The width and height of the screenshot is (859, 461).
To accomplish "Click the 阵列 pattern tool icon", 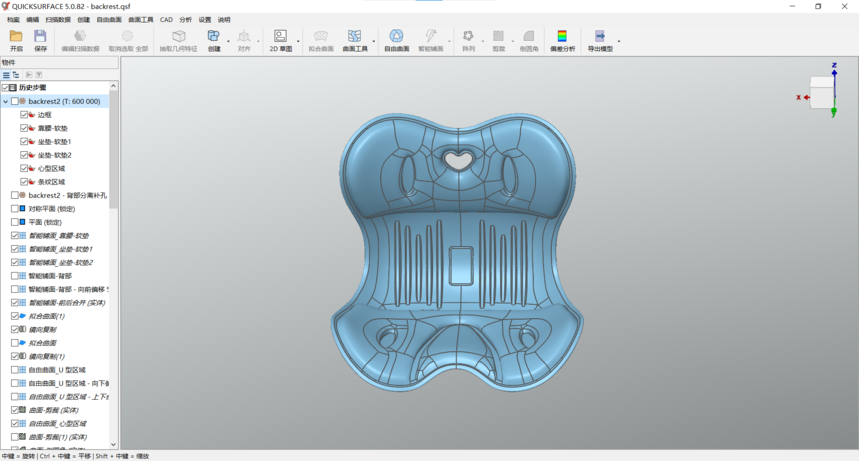I will 468,36.
